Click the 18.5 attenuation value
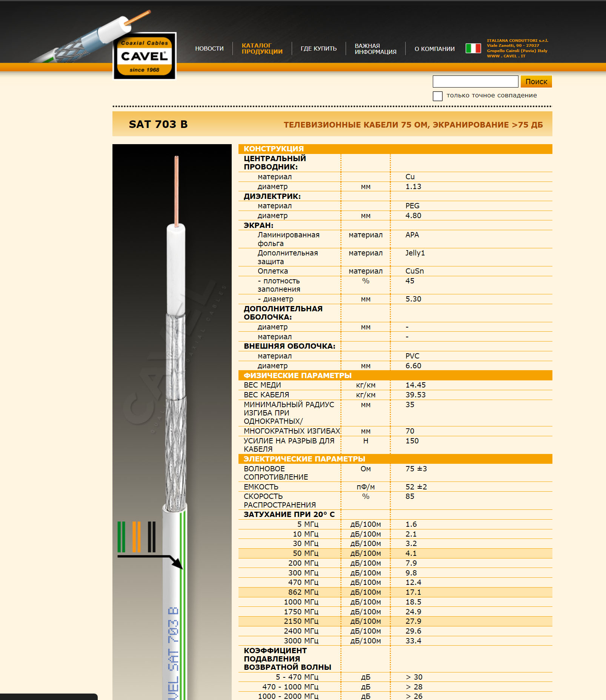Screen dimensions: 606x700 point(413,602)
